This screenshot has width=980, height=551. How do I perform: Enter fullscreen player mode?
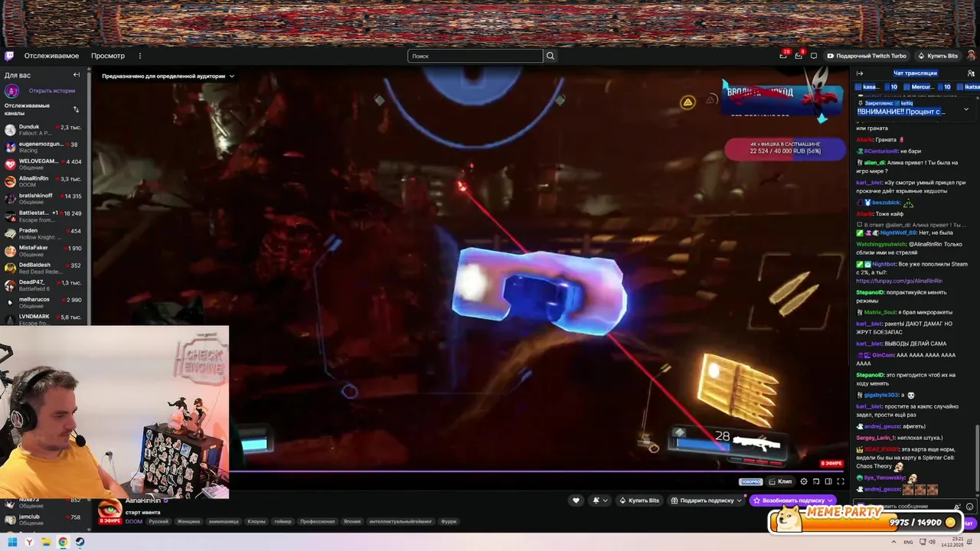840,481
